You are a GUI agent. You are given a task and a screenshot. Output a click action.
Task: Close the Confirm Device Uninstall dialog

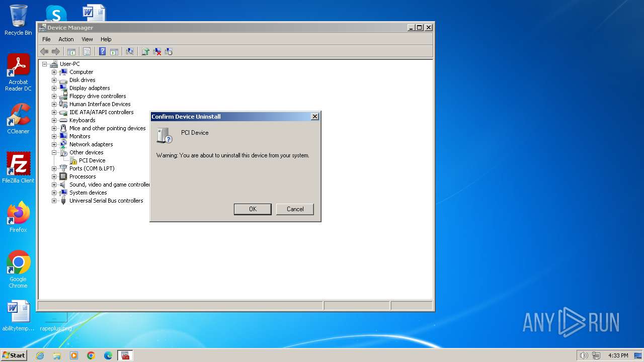click(x=315, y=117)
